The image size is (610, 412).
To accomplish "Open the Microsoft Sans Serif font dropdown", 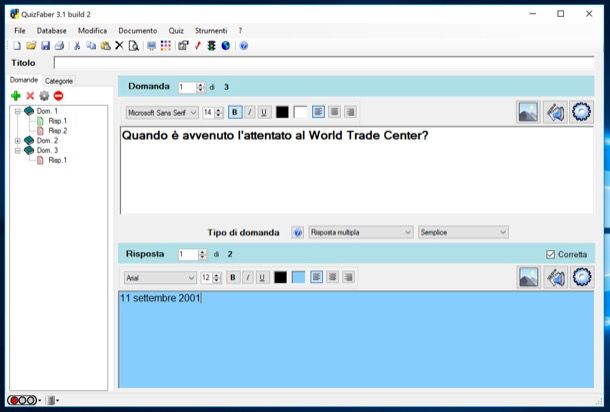I will (x=162, y=113).
